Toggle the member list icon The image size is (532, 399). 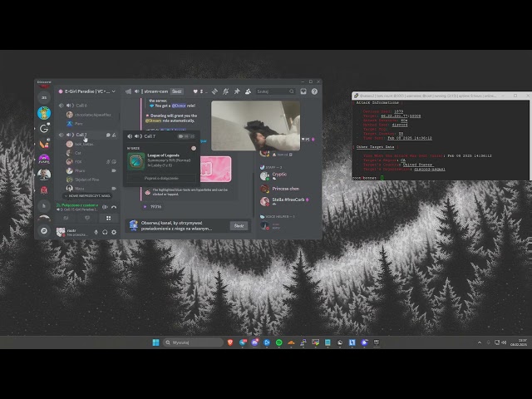(248, 91)
